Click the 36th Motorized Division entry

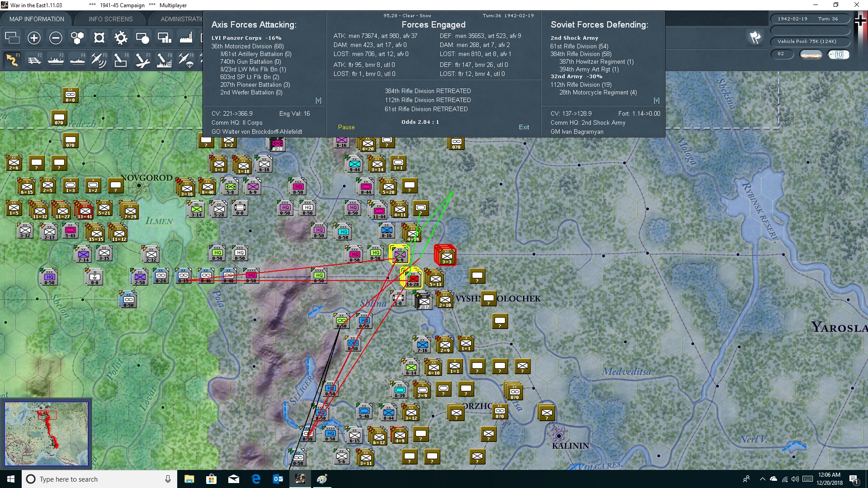pyautogui.click(x=247, y=46)
